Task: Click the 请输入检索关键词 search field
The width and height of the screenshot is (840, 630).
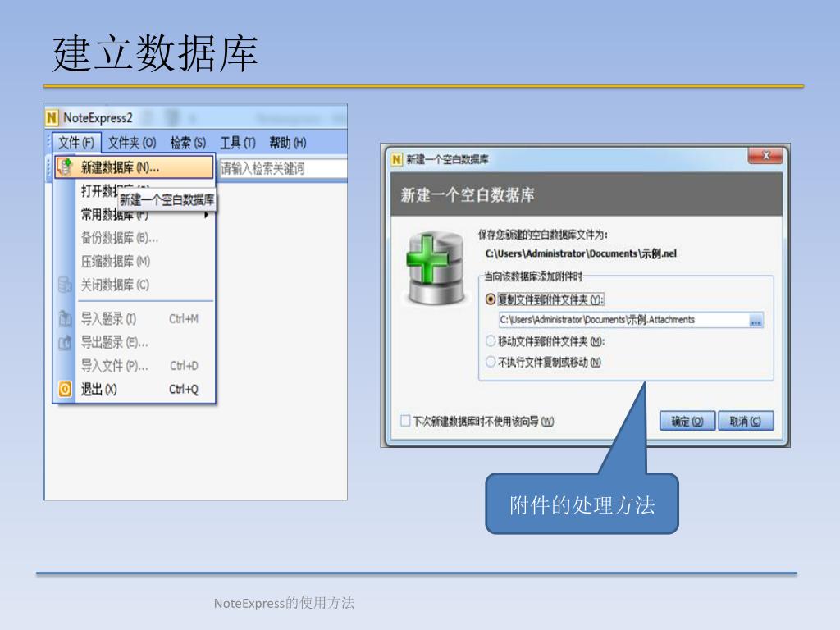Action: pos(282,168)
